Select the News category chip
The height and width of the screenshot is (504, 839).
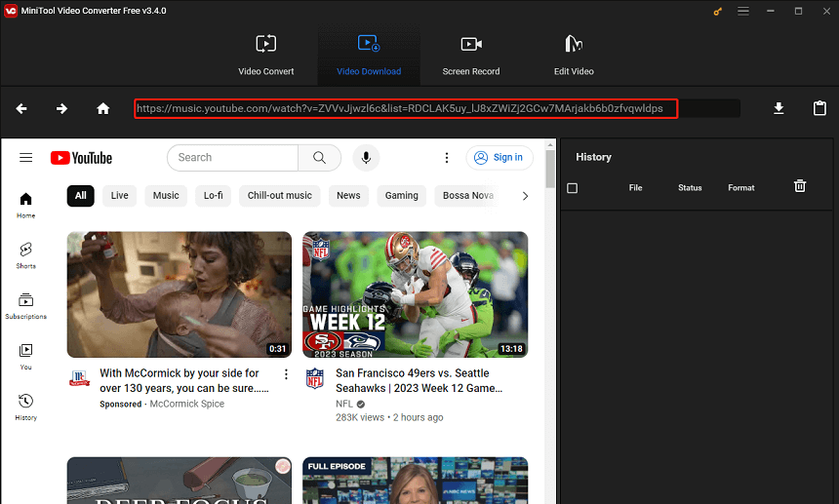(348, 196)
